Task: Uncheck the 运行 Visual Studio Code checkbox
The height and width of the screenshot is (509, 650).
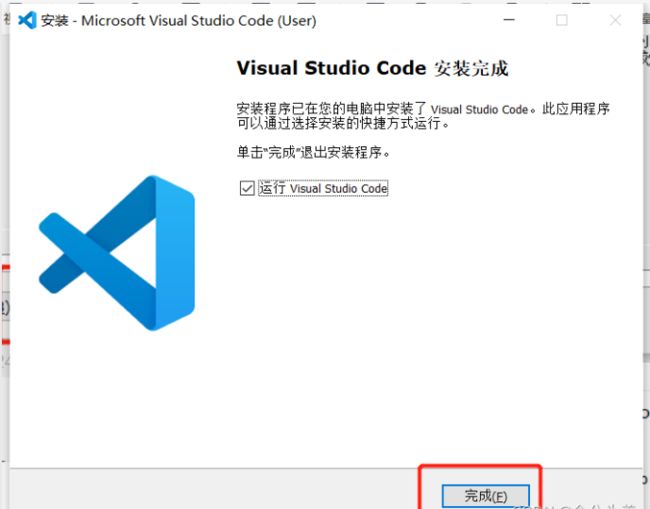Action: point(247,188)
